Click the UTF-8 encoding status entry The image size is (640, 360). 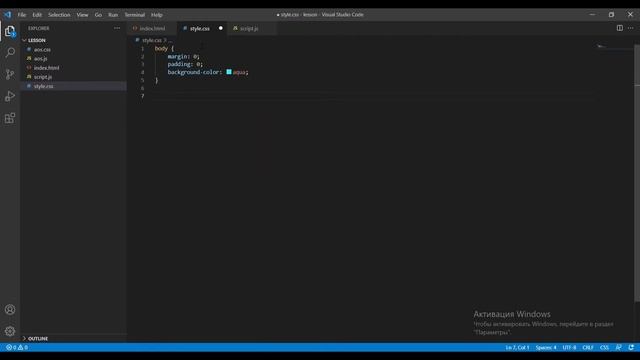(569, 347)
